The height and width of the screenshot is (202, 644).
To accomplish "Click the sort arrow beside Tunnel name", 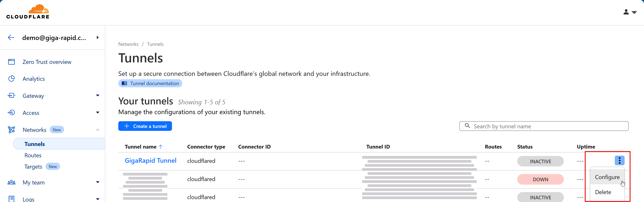I will (x=161, y=147).
